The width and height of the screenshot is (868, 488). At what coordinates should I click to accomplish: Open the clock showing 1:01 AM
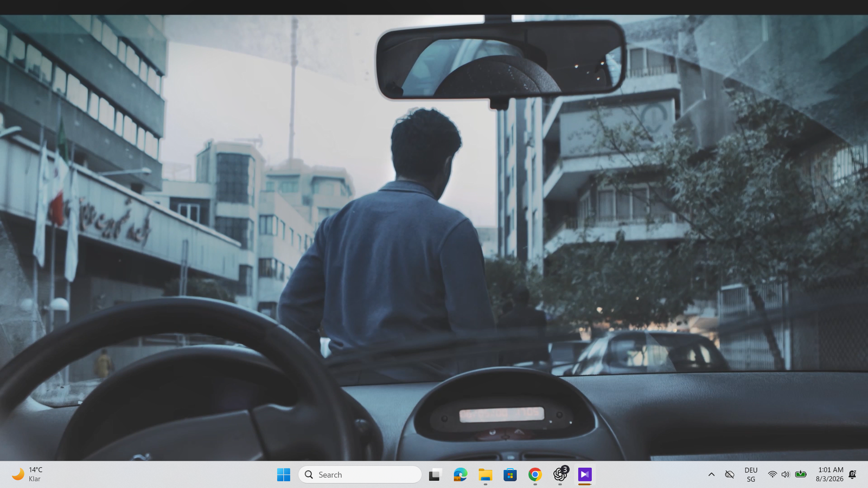(x=829, y=474)
